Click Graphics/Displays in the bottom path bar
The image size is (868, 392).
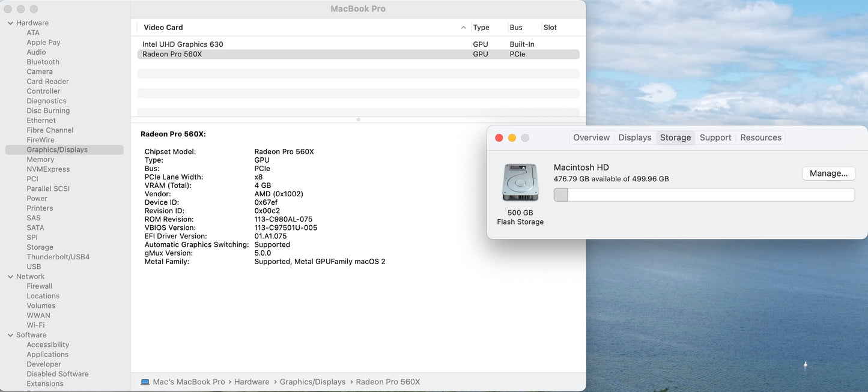click(312, 382)
